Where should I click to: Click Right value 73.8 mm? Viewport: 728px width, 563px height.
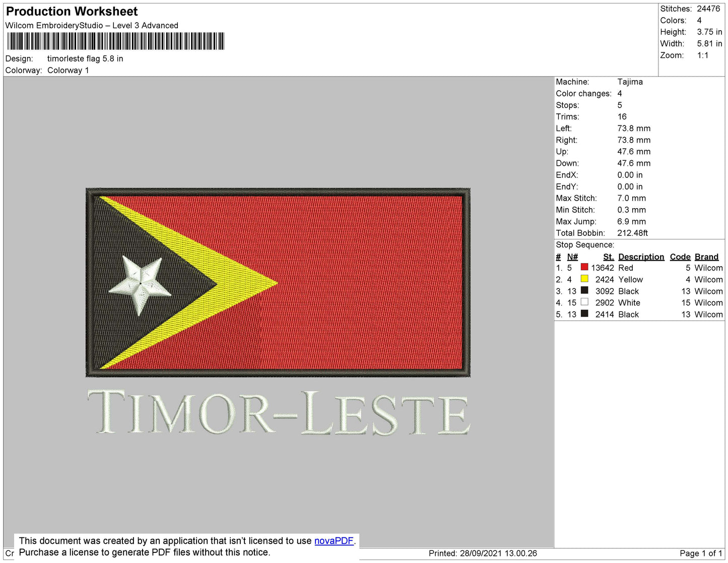[x=634, y=140]
